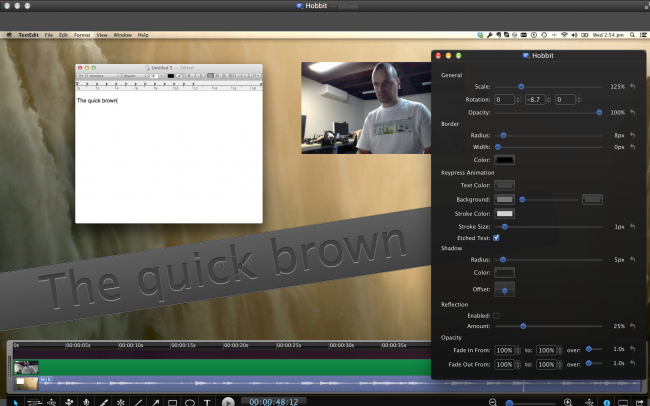Click the microphone icon in bottom toolbar
This screenshot has height=406, width=650.
pyautogui.click(x=87, y=401)
